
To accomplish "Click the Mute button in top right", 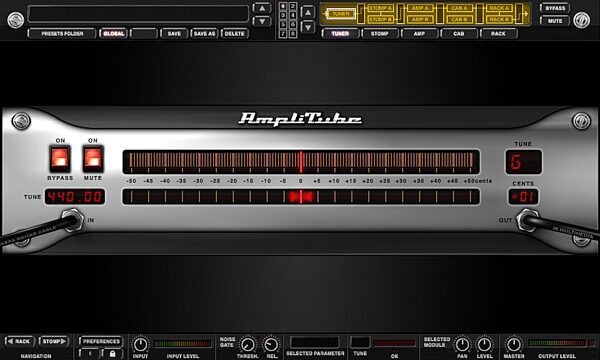I will (555, 21).
